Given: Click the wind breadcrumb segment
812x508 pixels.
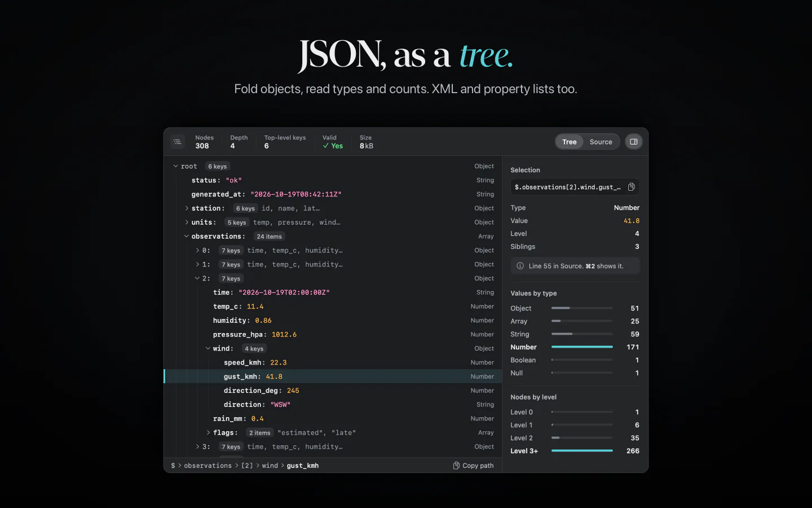Looking at the screenshot, I should click(x=270, y=466).
